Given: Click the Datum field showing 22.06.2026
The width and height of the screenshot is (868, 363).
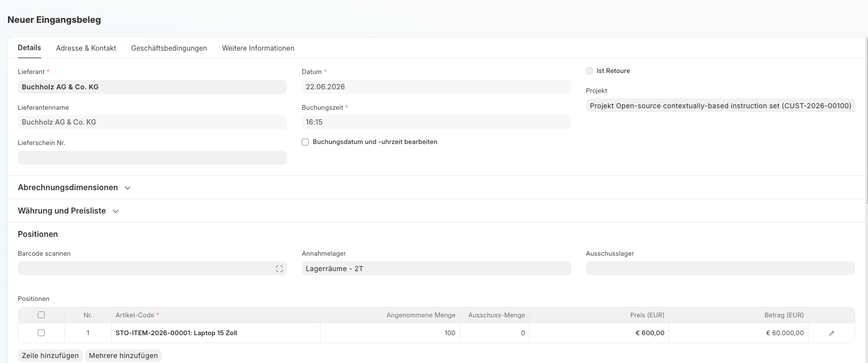Looking at the screenshot, I should coord(436,87).
